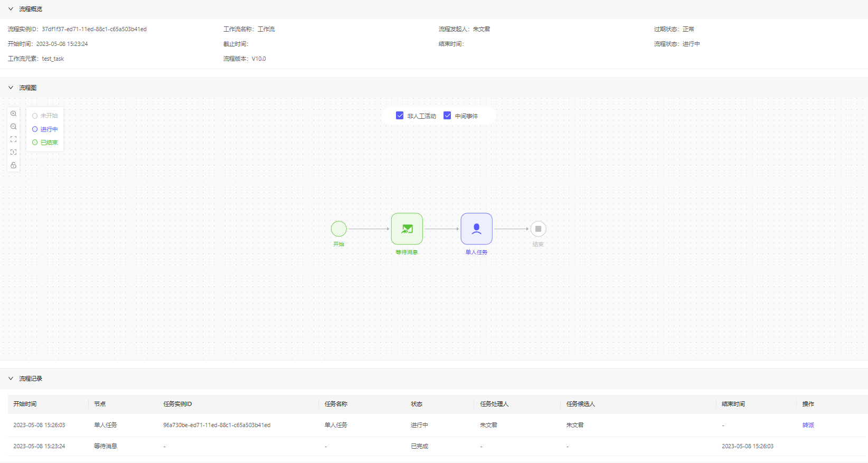Viewport: 868px width, 463px height.
Task: Select the 单人任务 user task node
Action: [x=476, y=229]
